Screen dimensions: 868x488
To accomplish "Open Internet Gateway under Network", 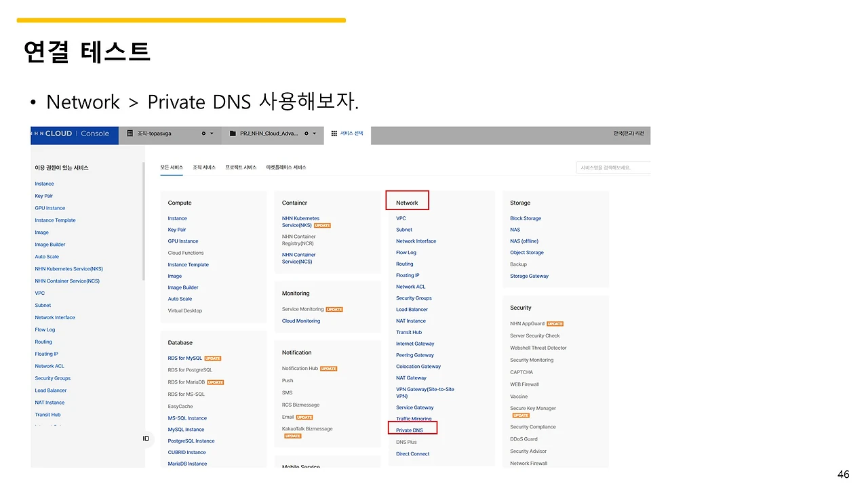I will pyautogui.click(x=416, y=344).
